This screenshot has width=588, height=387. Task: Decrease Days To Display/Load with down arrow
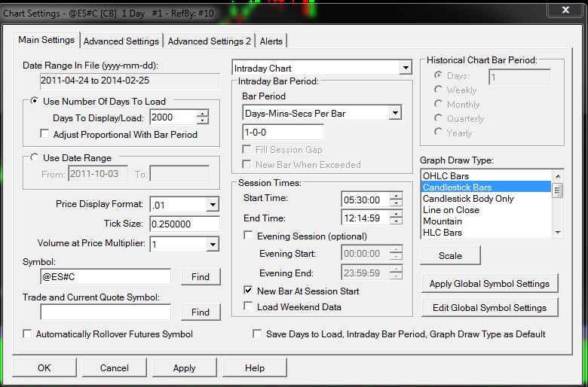click(203, 120)
